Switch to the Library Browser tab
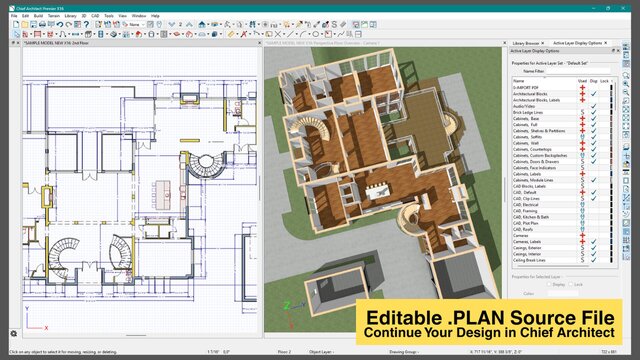 coord(526,43)
